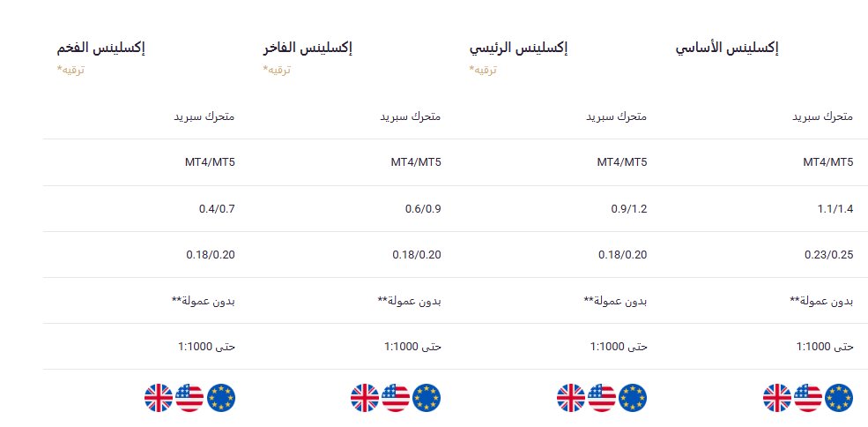
Task: Click the إكسلينس الرئيسي account heading
Action: pos(517,49)
